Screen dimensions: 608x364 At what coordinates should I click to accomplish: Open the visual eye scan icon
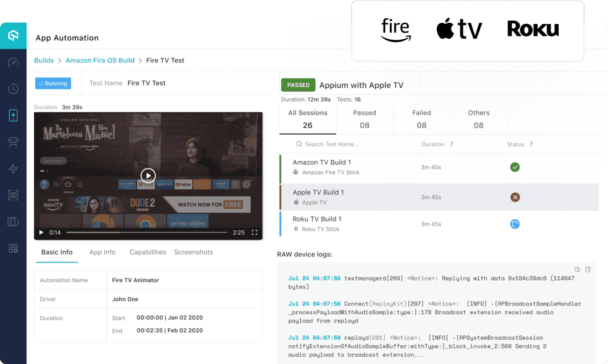pos(13,195)
